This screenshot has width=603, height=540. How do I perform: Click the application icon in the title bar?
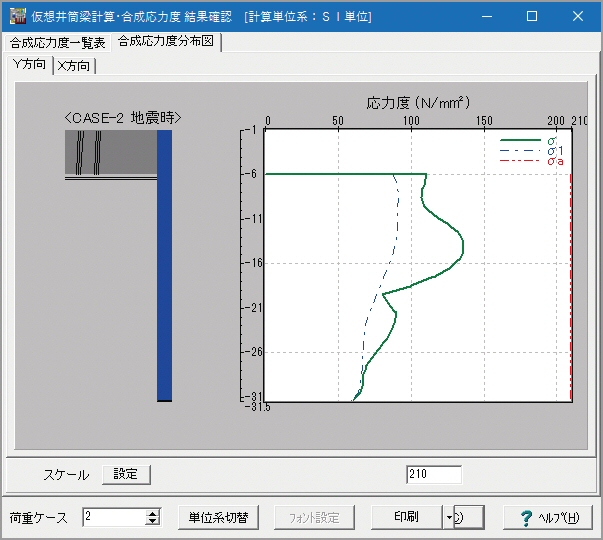tap(18, 16)
